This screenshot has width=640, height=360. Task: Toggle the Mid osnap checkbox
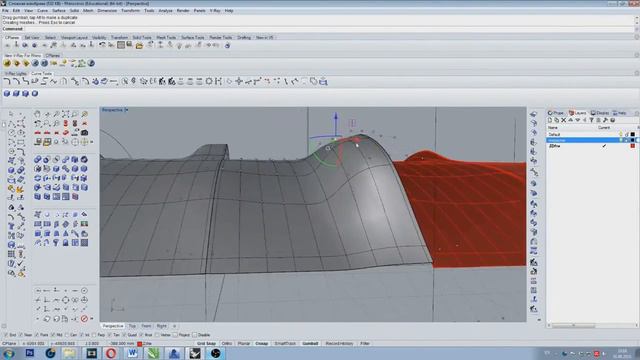53,335
